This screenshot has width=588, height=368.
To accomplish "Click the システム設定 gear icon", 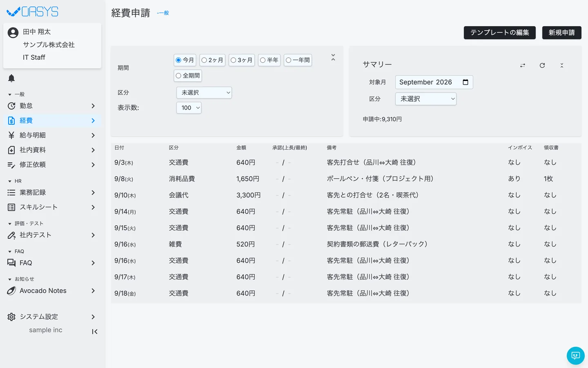I will [x=11, y=317].
